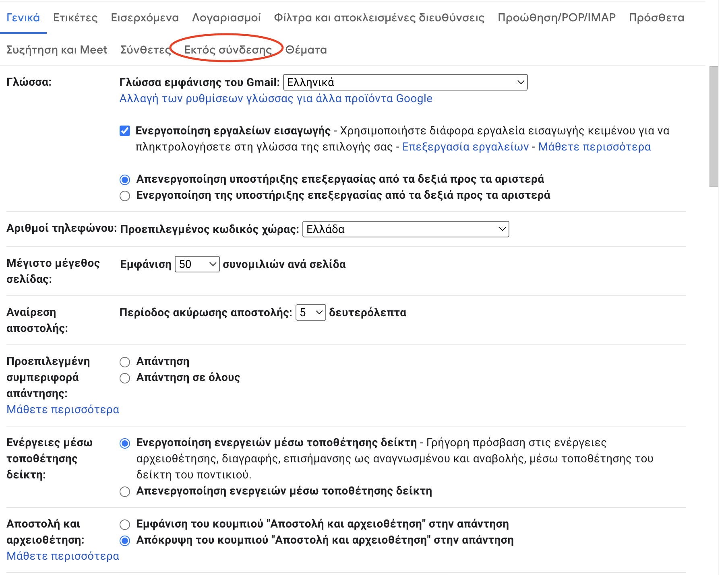Click the Google language settings change link
The width and height of the screenshot is (728, 575).
276,99
